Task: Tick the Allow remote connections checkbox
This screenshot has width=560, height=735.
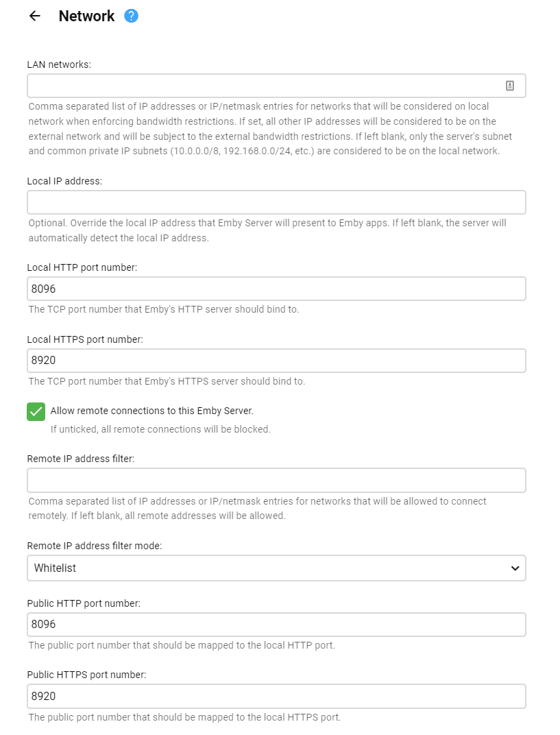Action: pos(36,411)
